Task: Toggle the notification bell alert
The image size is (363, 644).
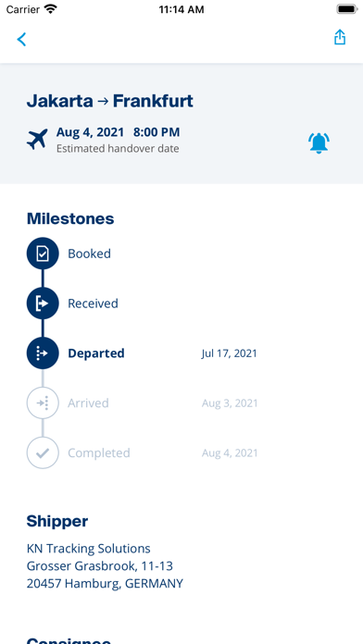Action: [x=319, y=142]
